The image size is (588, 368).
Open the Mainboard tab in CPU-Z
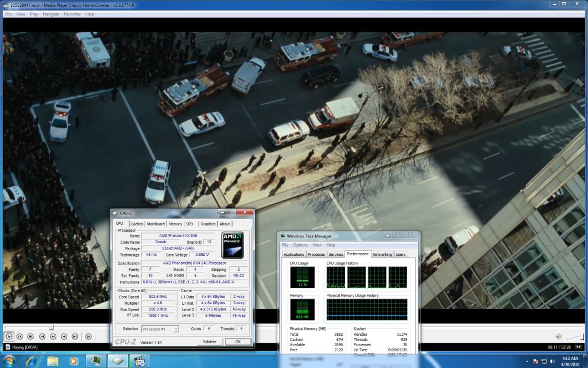coord(156,224)
